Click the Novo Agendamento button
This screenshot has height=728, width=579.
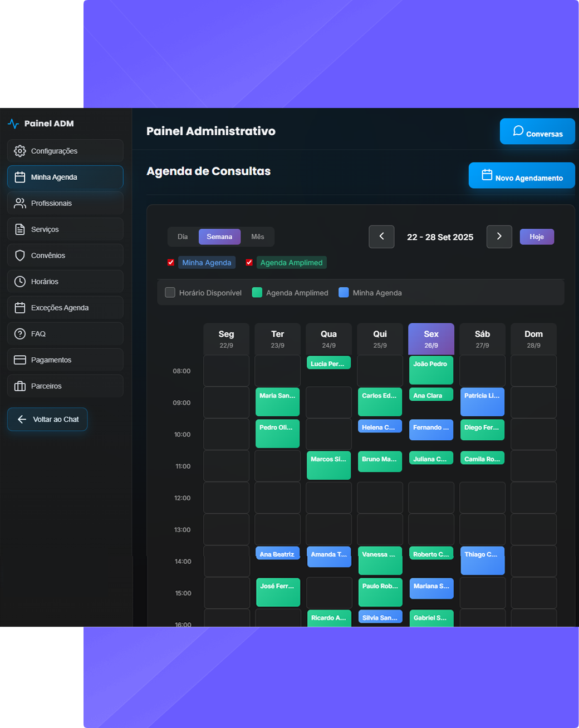(x=522, y=176)
